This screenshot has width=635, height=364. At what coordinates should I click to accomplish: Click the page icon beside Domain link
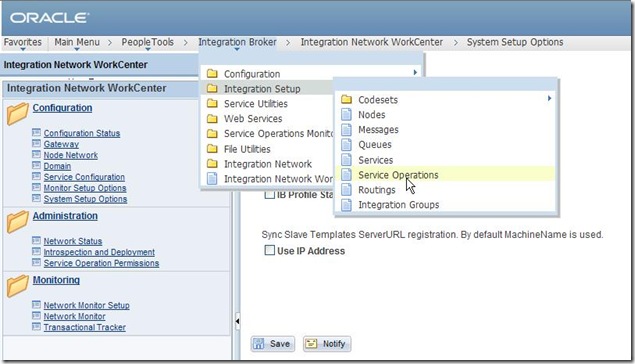point(36,166)
